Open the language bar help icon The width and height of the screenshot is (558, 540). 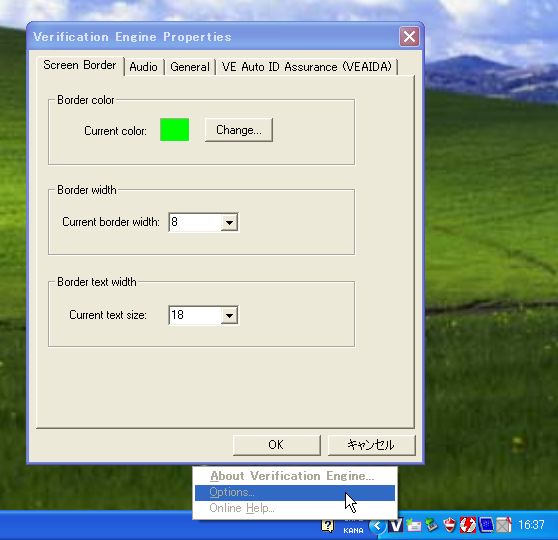coord(328,525)
